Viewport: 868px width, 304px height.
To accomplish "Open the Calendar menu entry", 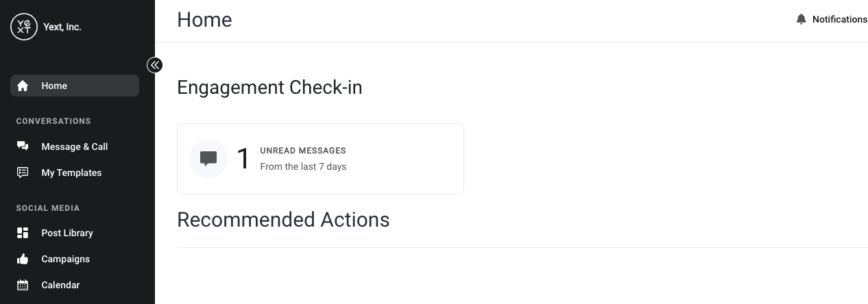I will (x=75, y=285).
